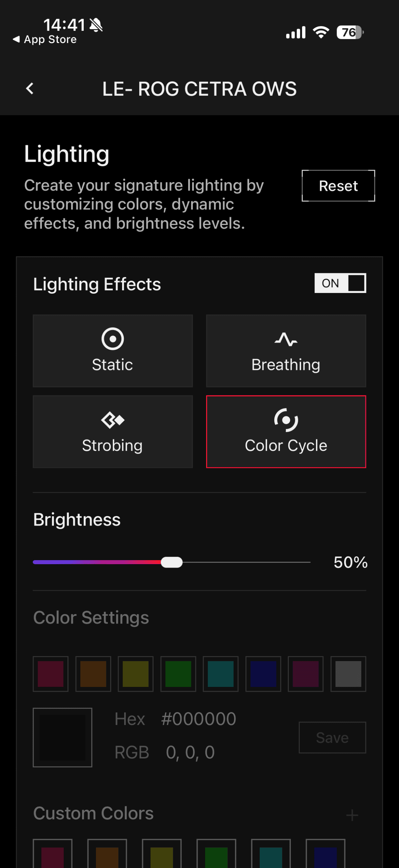Select the teal preset color swatch
This screenshot has width=399, height=868.
[221, 674]
